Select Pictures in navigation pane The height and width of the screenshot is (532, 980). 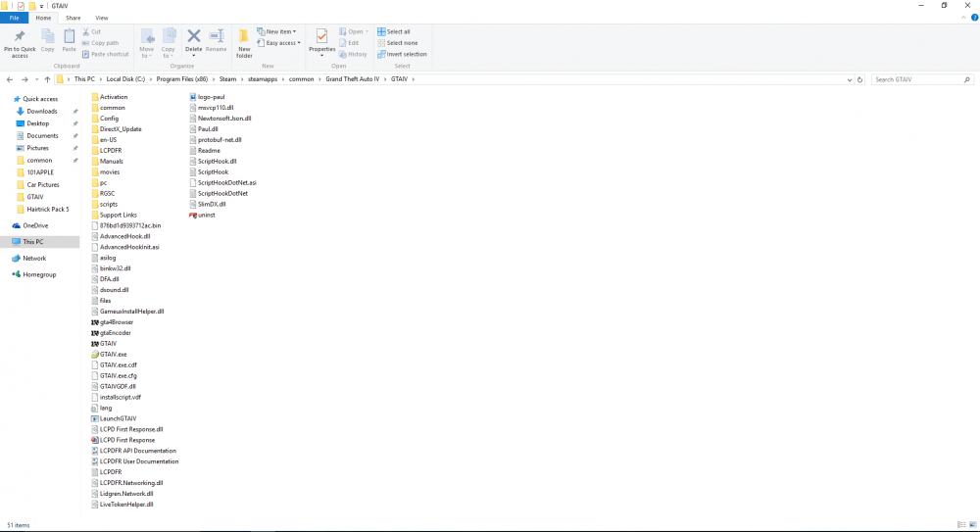pos(37,148)
